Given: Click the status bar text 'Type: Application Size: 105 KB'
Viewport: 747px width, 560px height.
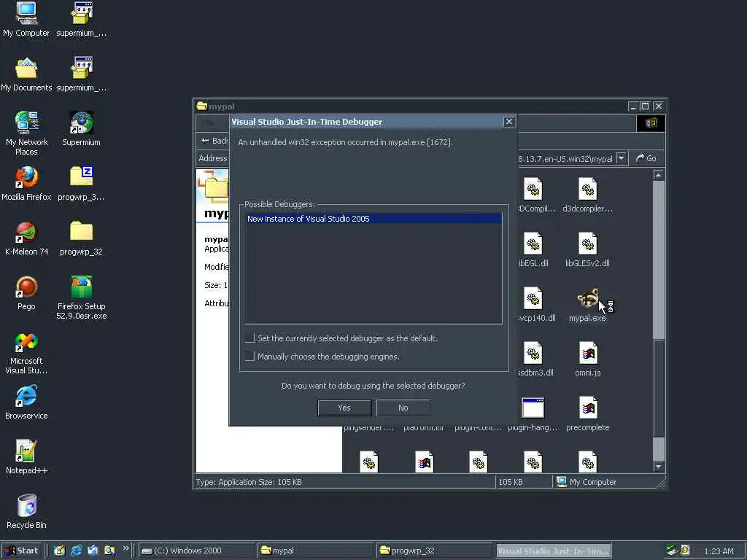Looking at the screenshot, I should point(249,482).
